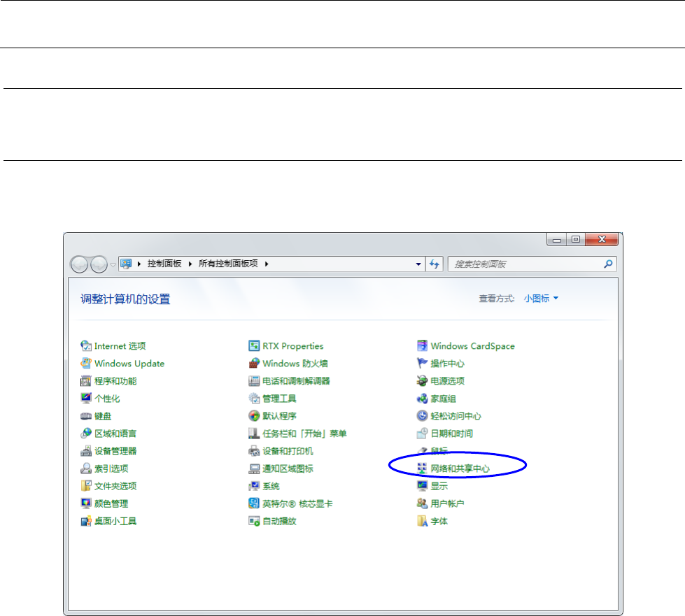685x616 pixels.
Task: Open the 用户帐户 icon
Action: point(422,503)
